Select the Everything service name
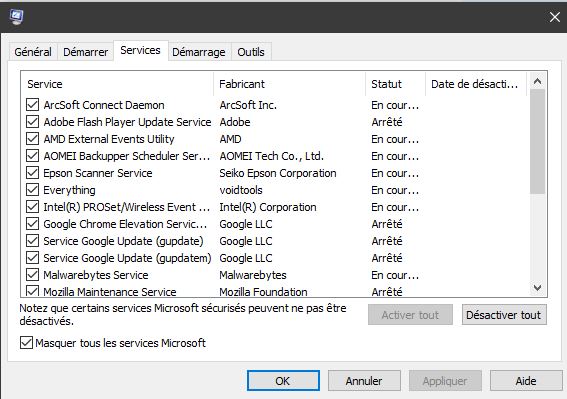This screenshot has width=567, height=399. click(x=69, y=190)
